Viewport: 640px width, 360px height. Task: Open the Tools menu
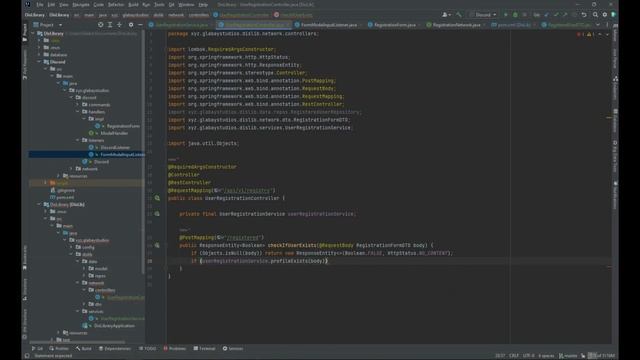click(x=159, y=4)
